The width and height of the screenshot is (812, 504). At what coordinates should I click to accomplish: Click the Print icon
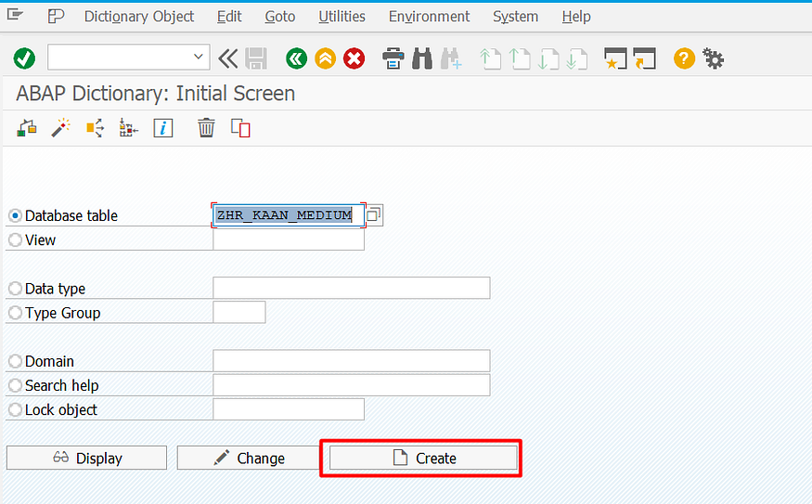pos(393,58)
